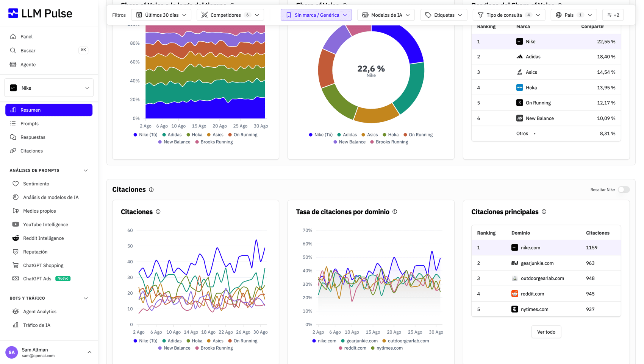The image size is (644, 364).
Task: Open the Sin marca / Genérica dropdown
Action: 316,15
